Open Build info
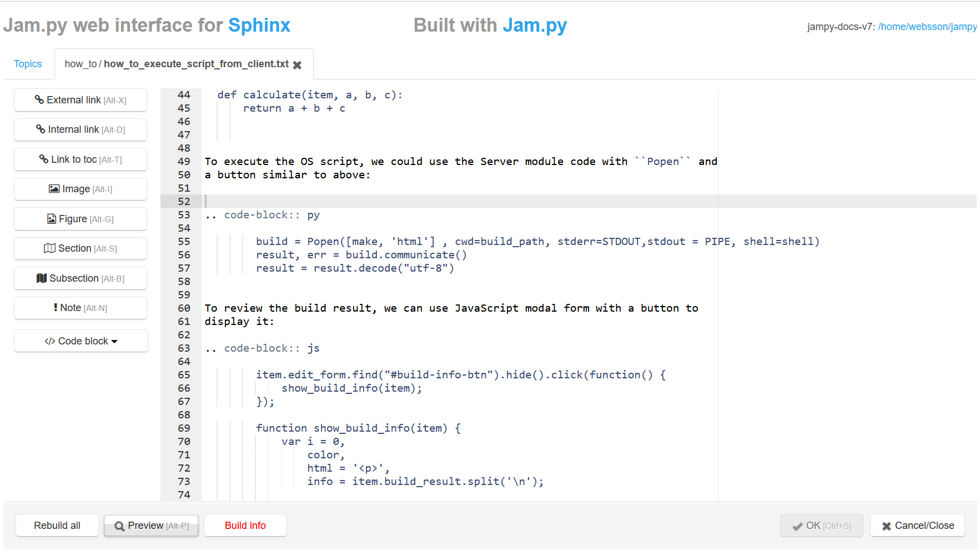The width and height of the screenshot is (980, 555). [x=245, y=526]
